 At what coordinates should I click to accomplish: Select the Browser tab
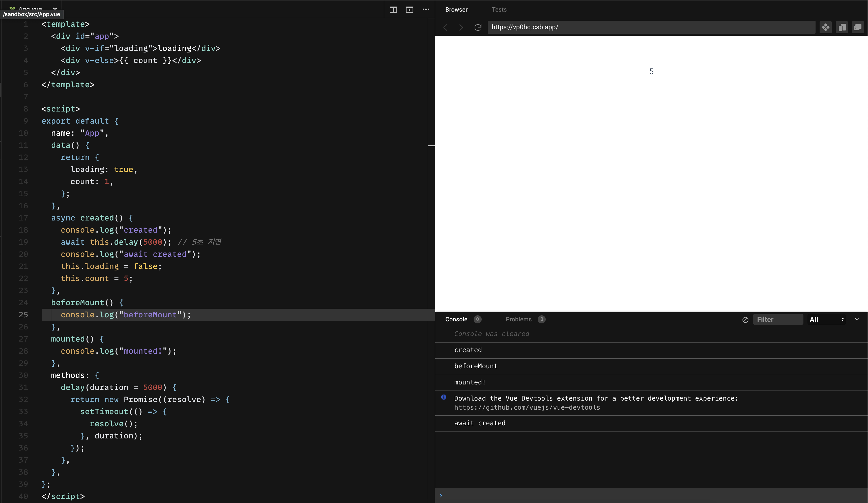(x=456, y=10)
